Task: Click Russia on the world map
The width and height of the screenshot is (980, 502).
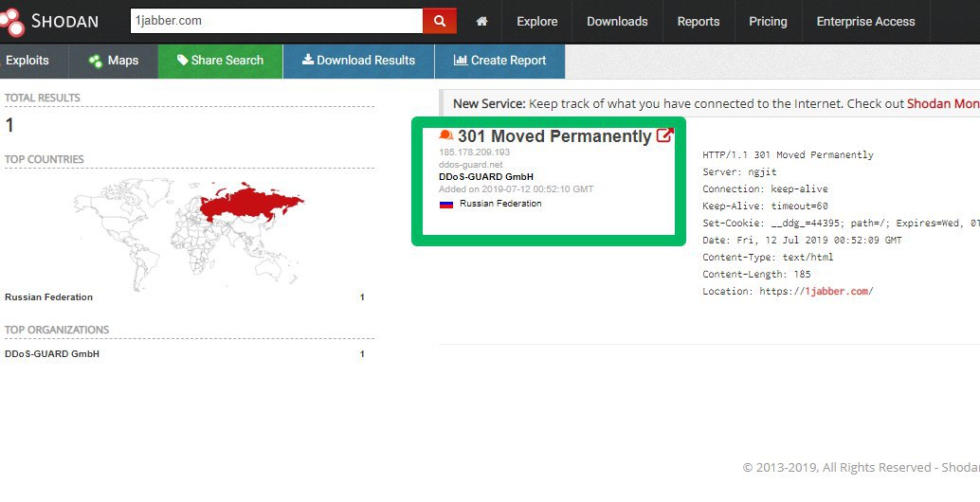Action: 250,203
